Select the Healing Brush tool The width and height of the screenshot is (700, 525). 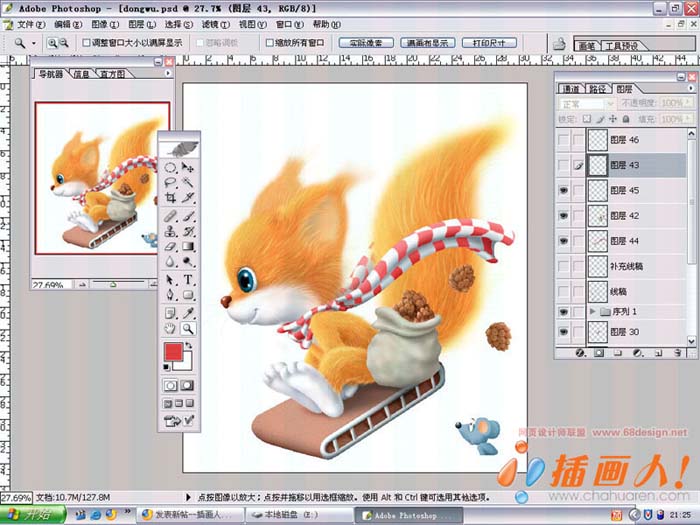(x=170, y=217)
